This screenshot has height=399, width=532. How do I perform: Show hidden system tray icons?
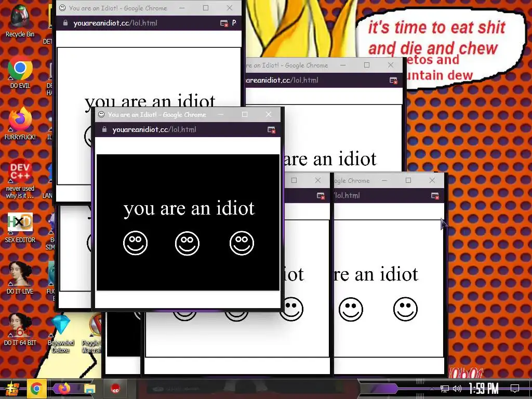[x=432, y=389]
